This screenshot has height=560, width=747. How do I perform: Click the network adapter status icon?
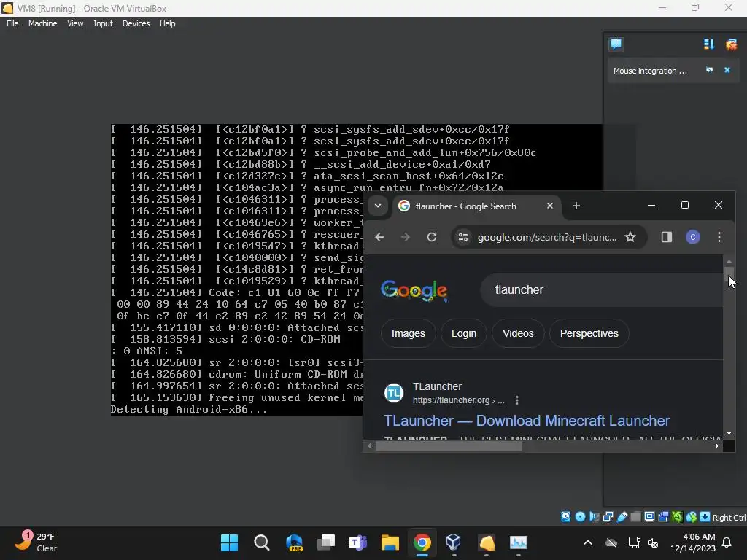(608, 517)
